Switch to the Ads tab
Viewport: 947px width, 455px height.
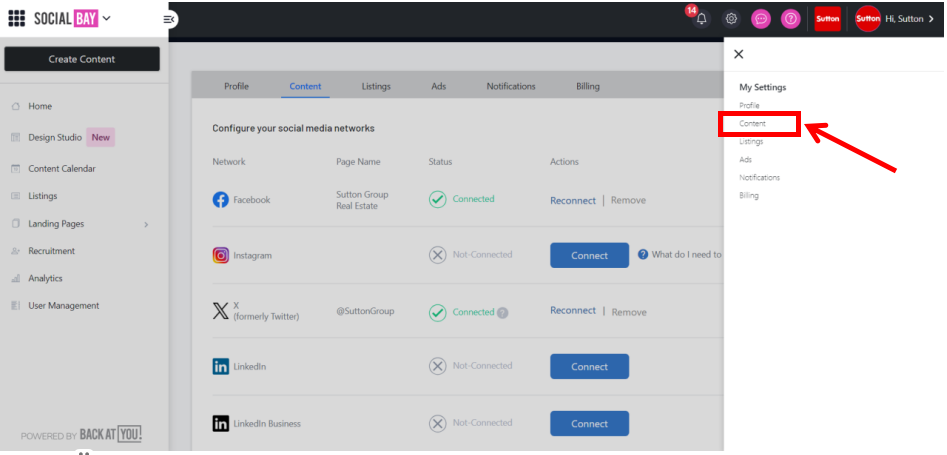tap(438, 86)
